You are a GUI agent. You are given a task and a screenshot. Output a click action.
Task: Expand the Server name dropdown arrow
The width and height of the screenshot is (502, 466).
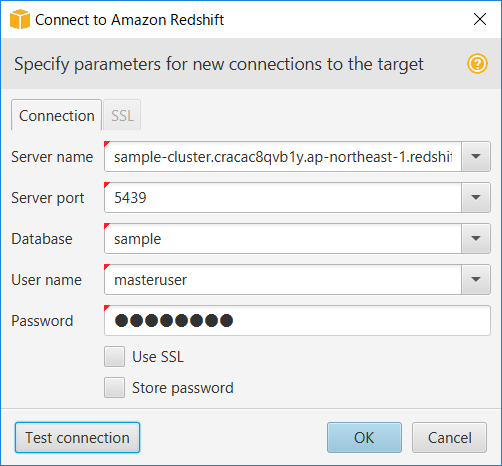coord(476,156)
